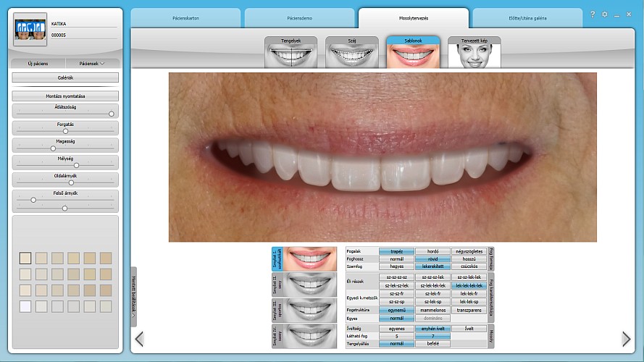Click the Új páciens button

click(38, 64)
